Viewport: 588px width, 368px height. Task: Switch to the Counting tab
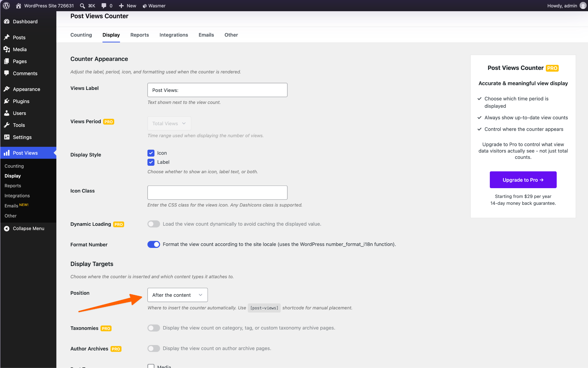click(x=81, y=35)
